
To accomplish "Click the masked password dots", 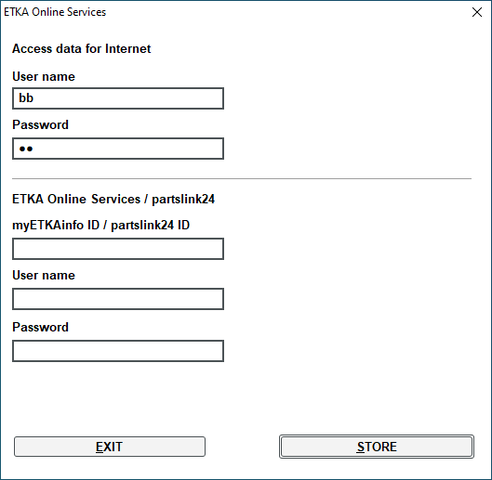I will (x=26, y=149).
